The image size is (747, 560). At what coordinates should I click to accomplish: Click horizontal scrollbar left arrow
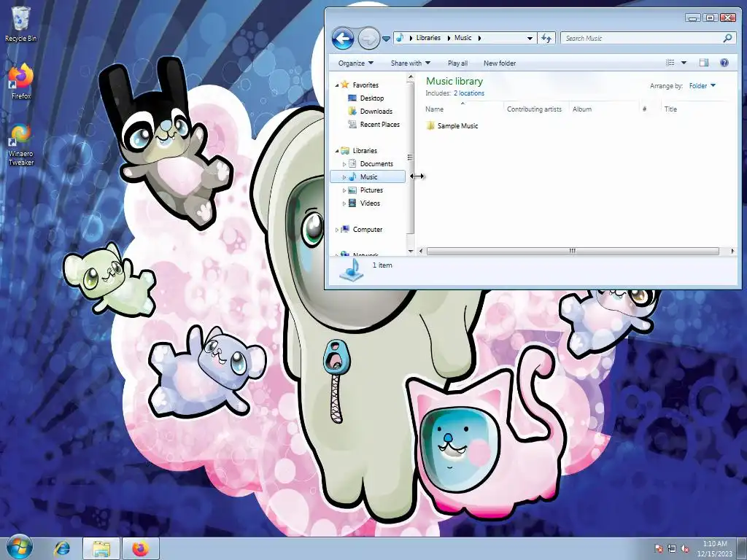(x=421, y=251)
